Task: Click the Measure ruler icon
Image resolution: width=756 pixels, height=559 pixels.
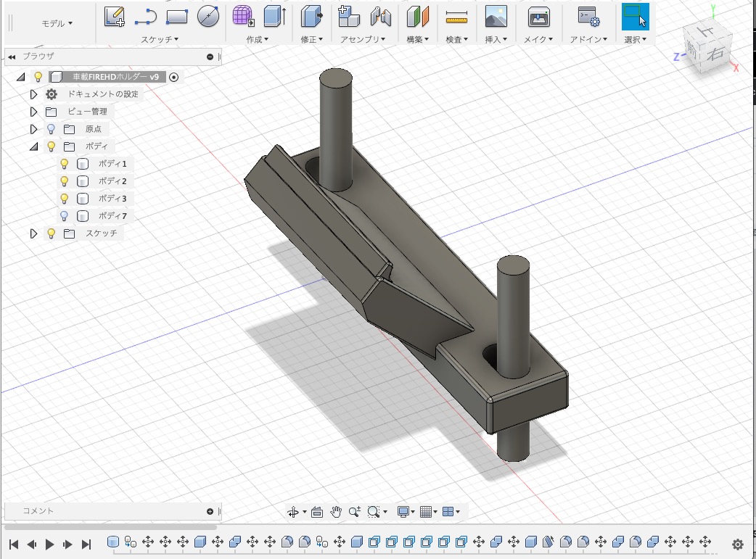Action: tap(456, 18)
